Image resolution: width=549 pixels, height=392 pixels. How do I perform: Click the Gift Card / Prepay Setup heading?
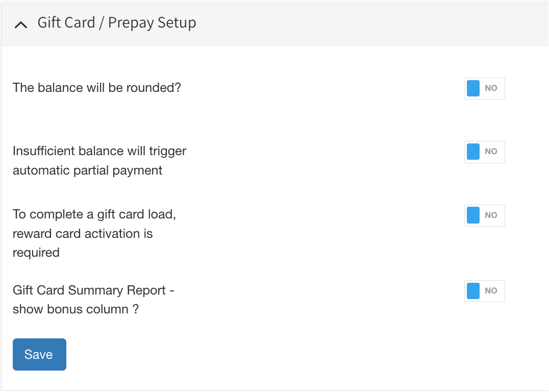117,23
